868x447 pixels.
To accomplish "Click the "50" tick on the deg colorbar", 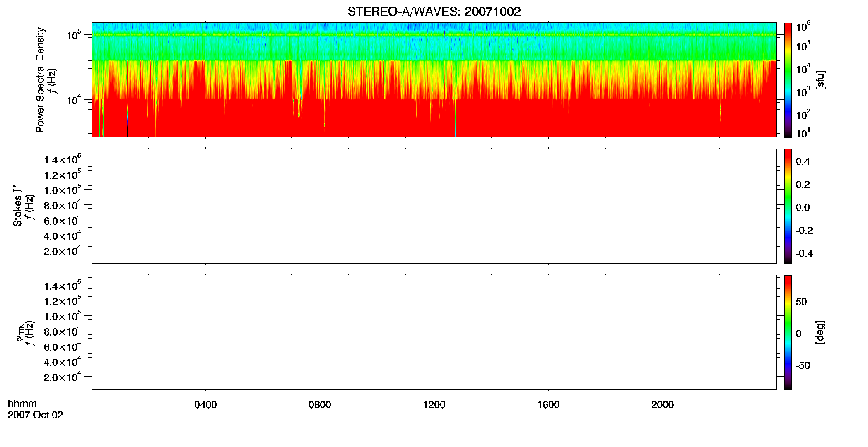I will coord(801,302).
